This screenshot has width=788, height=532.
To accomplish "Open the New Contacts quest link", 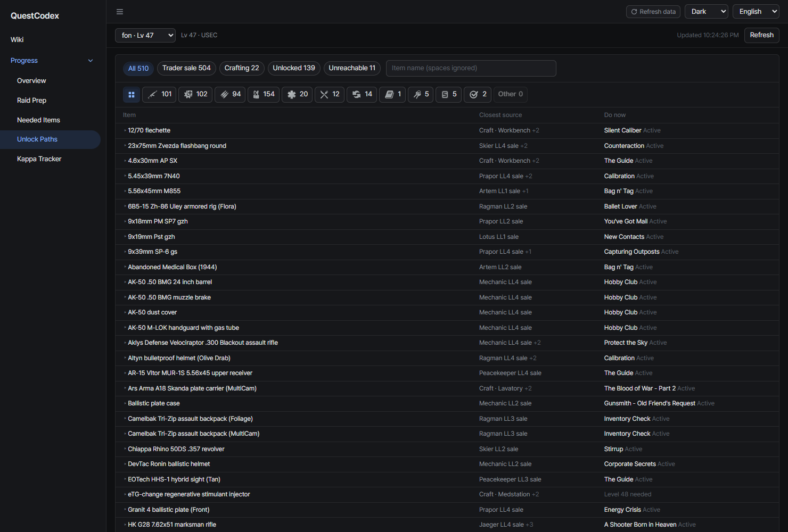I will [624, 237].
